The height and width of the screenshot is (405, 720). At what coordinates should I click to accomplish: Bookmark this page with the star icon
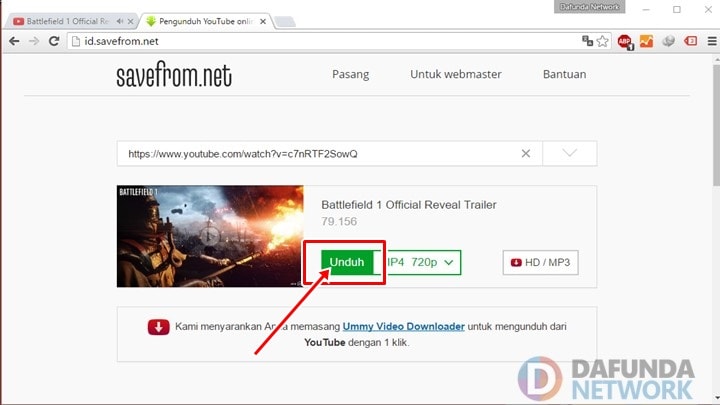pyautogui.click(x=603, y=41)
